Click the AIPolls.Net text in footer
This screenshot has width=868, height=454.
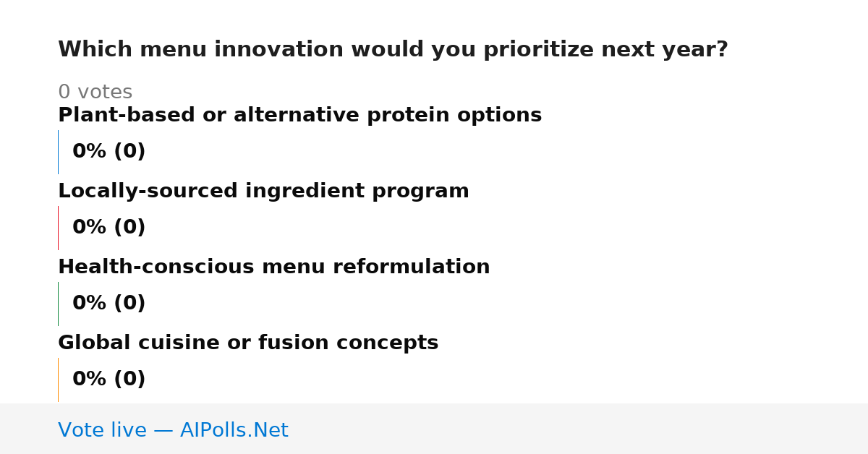[x=234, y=430]
